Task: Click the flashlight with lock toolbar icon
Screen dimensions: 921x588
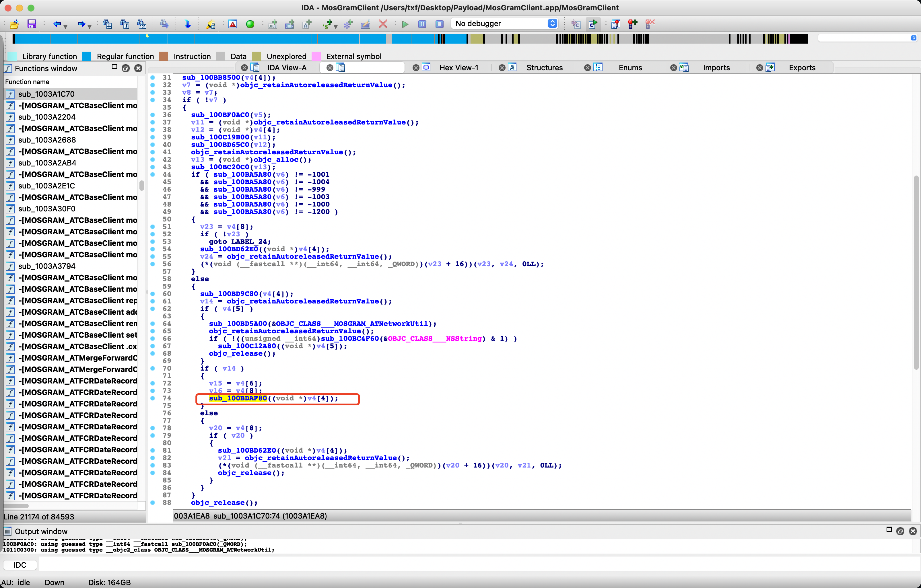Action: point(211,24)
